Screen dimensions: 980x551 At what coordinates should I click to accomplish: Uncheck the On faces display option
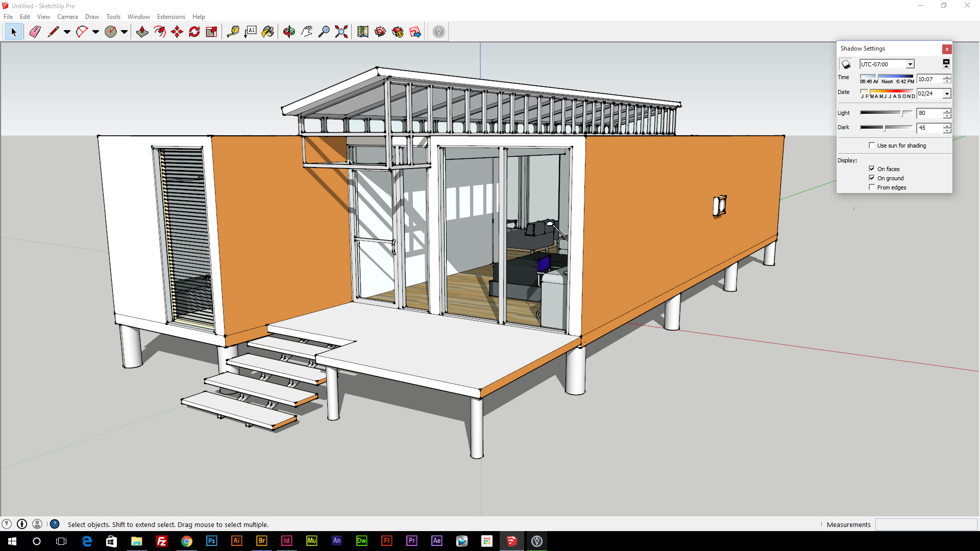click(x=872, y=169)
